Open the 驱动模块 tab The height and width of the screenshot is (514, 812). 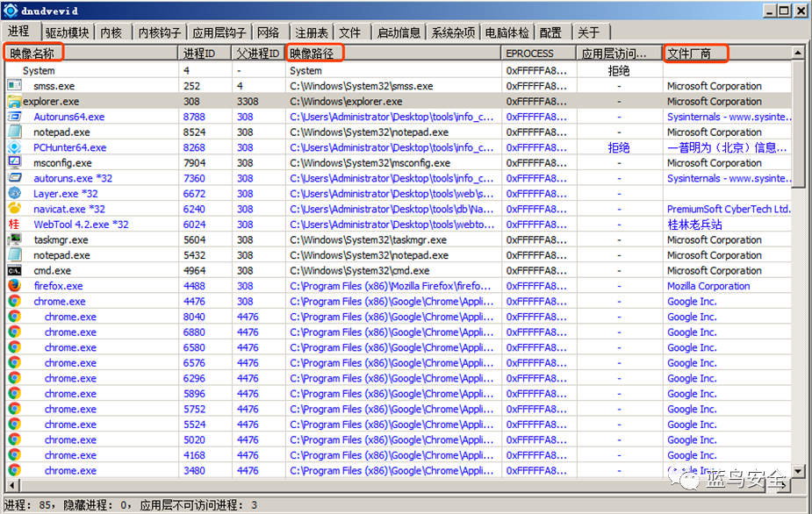(x=68, y=32)
